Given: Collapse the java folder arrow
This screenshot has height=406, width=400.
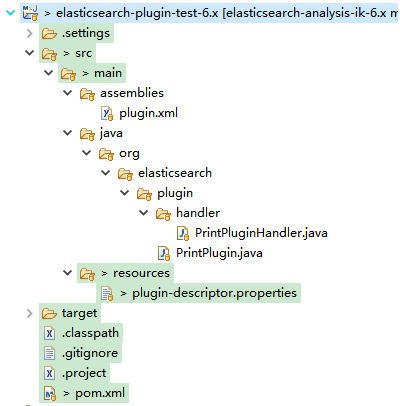Looking at the screenshot, I should 68,133.
